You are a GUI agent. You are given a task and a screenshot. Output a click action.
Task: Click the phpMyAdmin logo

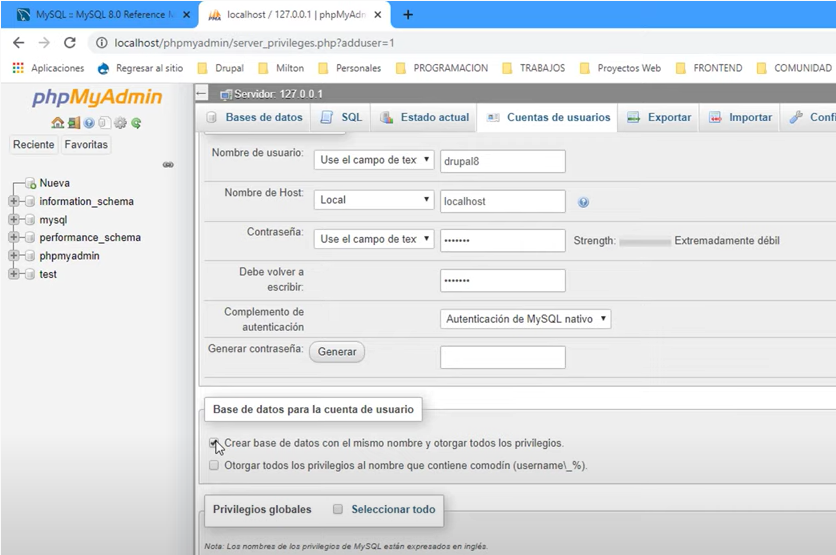click(x=97, y=97)
